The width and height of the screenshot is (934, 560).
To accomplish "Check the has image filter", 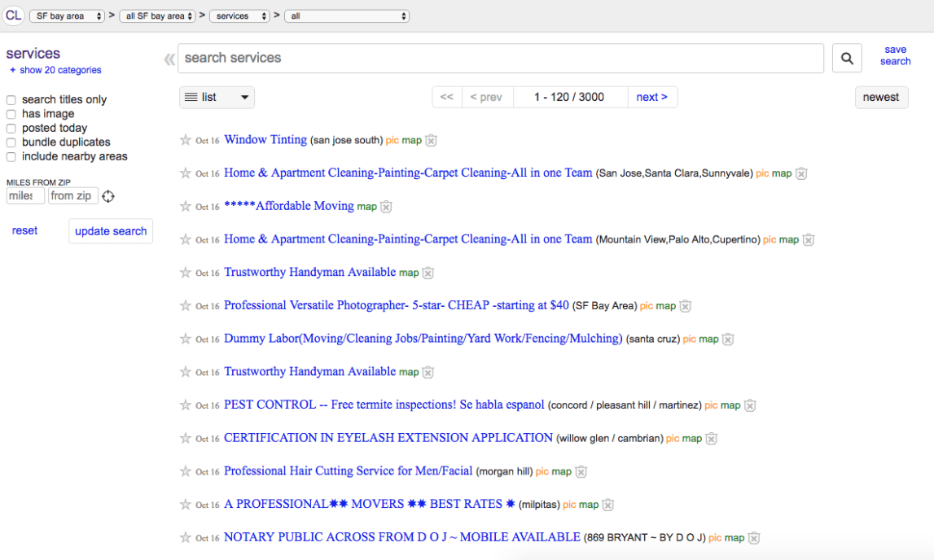I will tap(11, 114).
